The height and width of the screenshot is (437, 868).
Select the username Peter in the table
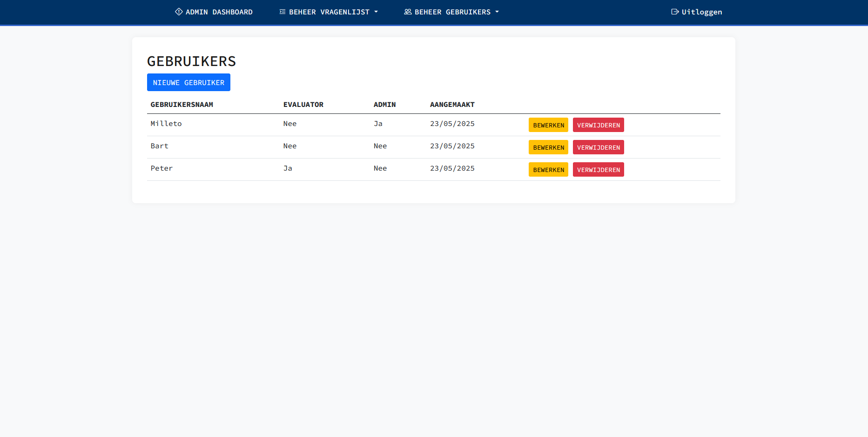(x=161, y=168)
